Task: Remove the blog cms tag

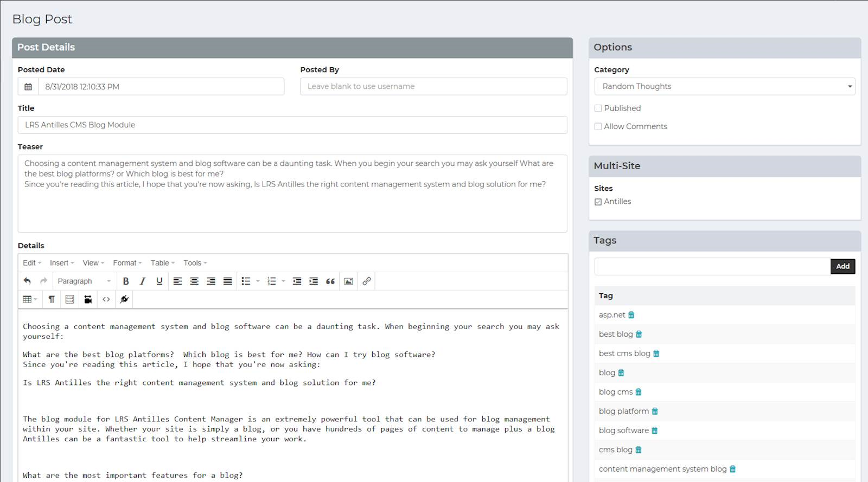Action: pos(639,392)
